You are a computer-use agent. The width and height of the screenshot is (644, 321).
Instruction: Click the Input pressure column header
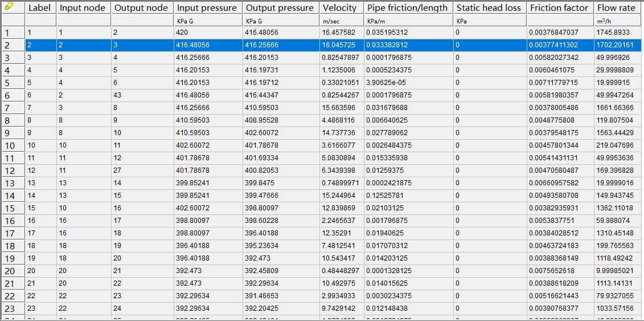[207, 8]
